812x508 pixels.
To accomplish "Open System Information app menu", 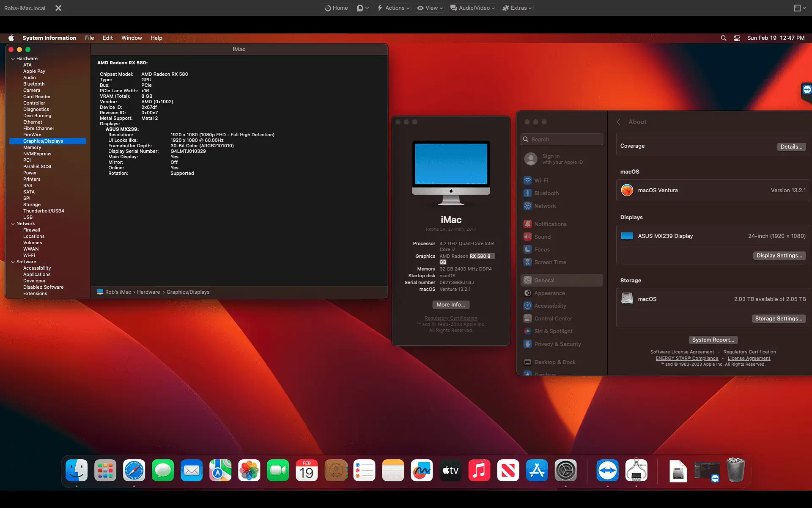I will [49, 38].
